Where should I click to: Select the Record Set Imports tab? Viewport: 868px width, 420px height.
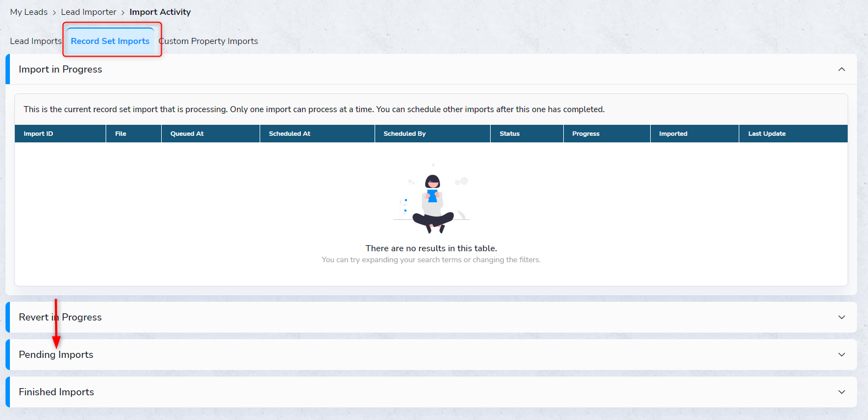point(110,41)
